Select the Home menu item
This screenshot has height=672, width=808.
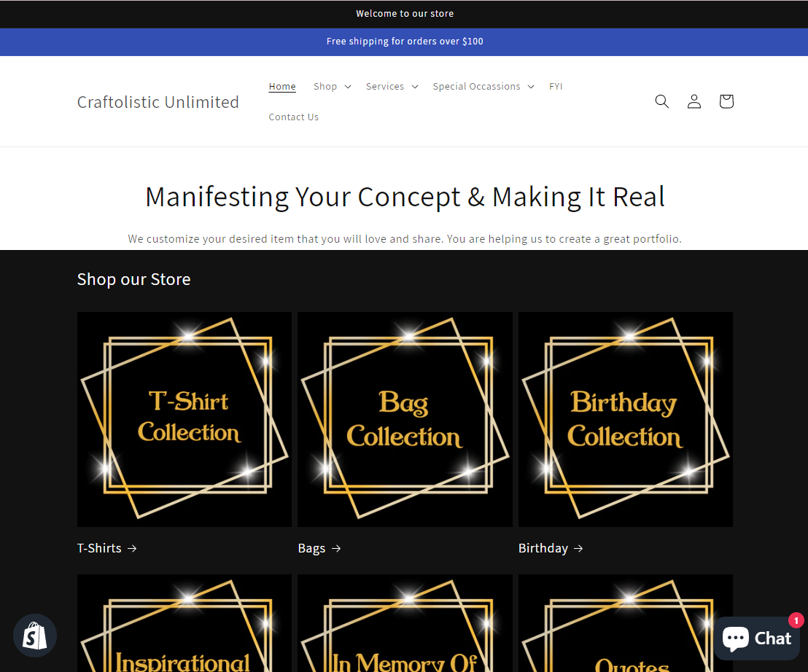point(282,86)
